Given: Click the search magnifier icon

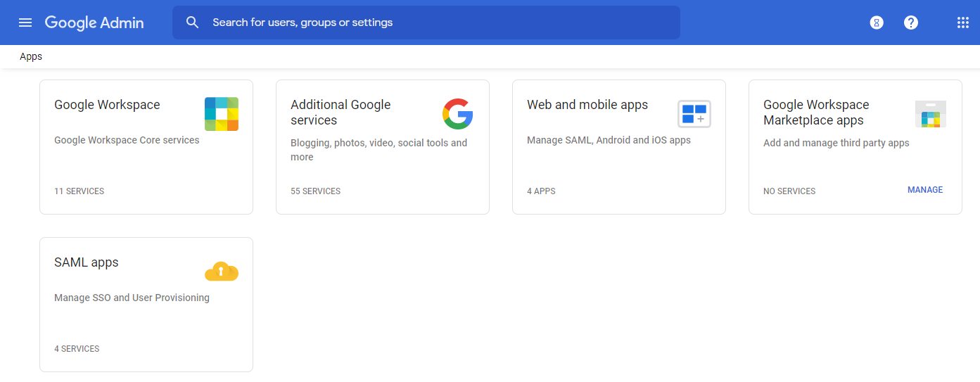Looking at the screenshot, I should 192,23.
